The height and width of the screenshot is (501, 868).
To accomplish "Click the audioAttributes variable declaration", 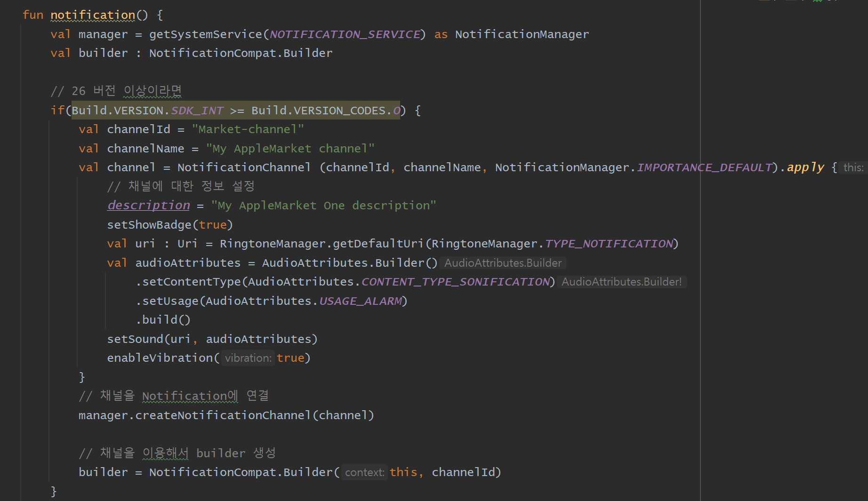I will pos(188,263).
